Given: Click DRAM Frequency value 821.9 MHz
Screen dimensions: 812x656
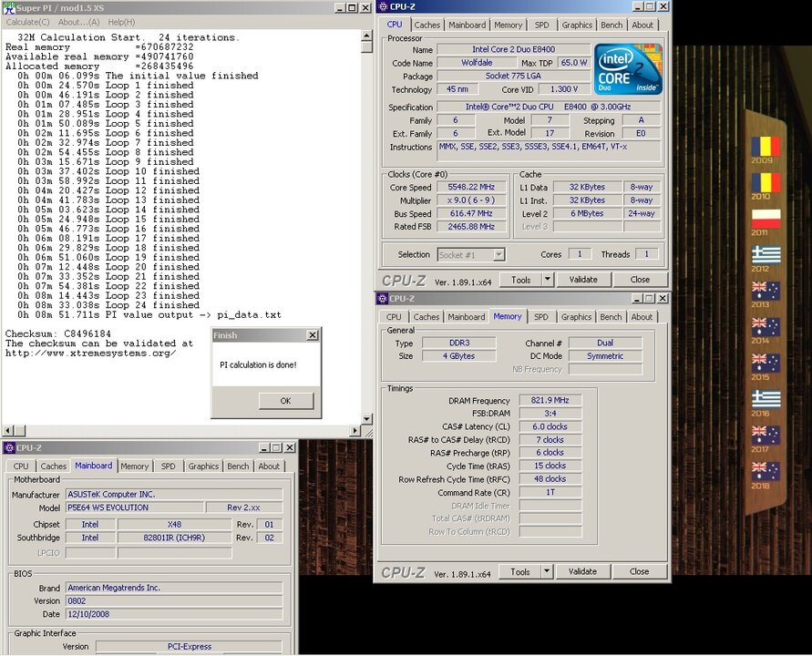Looking at the screenshot, I should 550,400.
